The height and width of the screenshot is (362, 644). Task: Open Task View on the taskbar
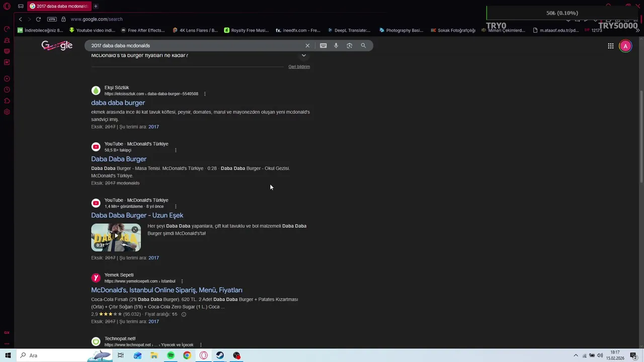pyautogui.click(x=121, y=355)
